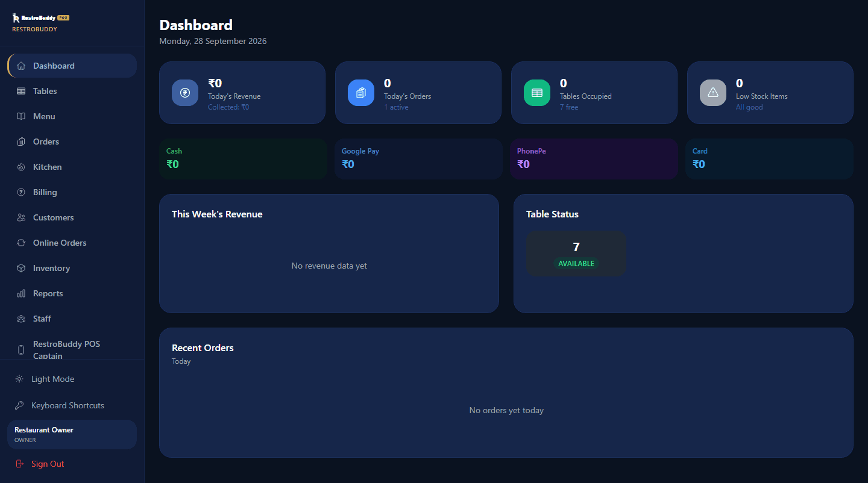Click the 7 Available table status tile
The height and width of the screenshot is (483, 868).
point(576,254)
